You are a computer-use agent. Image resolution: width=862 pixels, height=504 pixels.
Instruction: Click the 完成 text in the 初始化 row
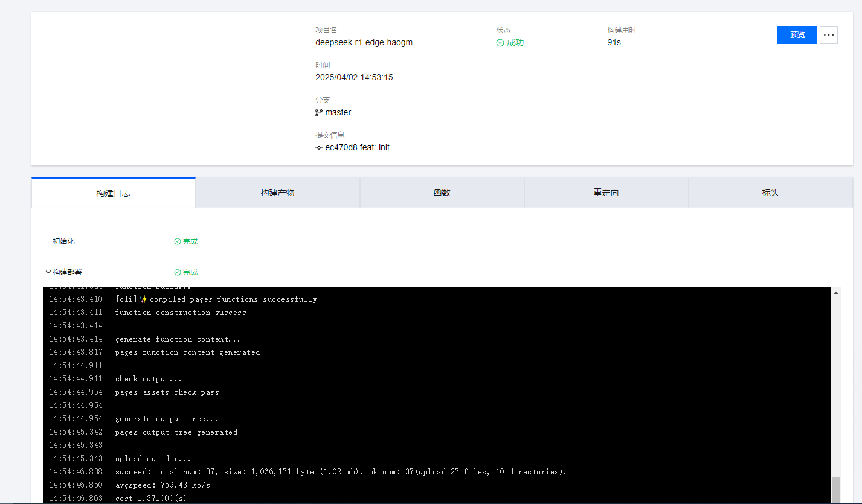[190, 241]
